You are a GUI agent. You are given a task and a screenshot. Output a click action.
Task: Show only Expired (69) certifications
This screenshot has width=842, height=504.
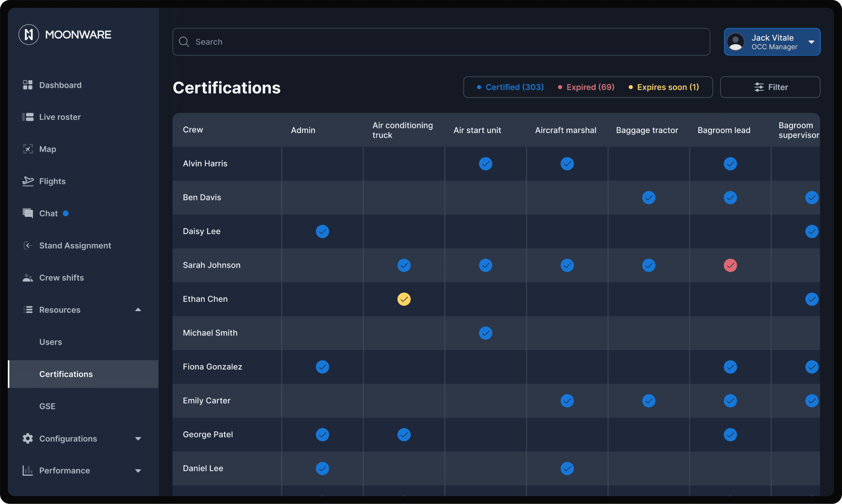586,87
